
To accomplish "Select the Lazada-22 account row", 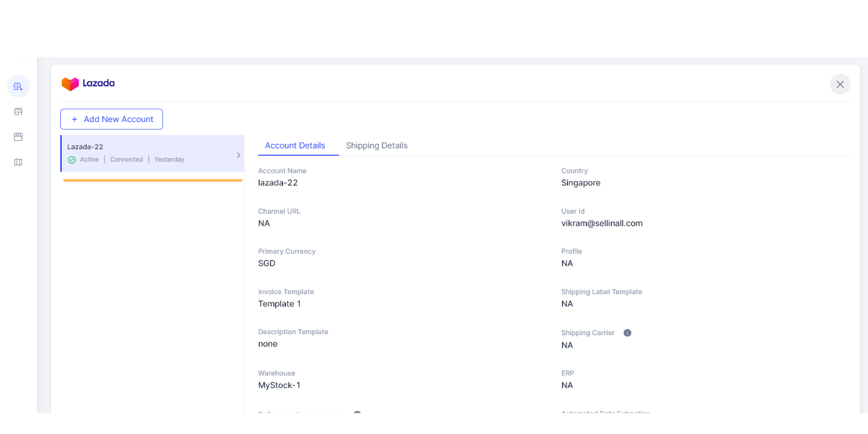I will 152,154.
